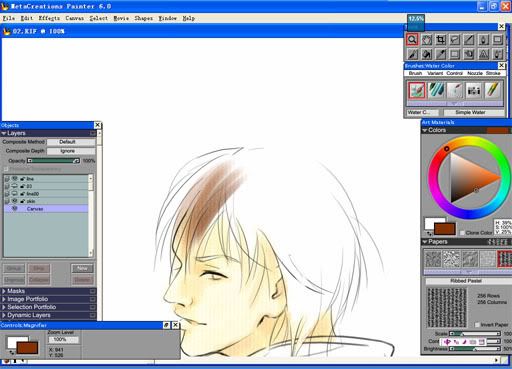Viewport: 512px width, 369px height.
Task: Toggle the Preserve Transparency checkbox
Action: coord(6,169)
